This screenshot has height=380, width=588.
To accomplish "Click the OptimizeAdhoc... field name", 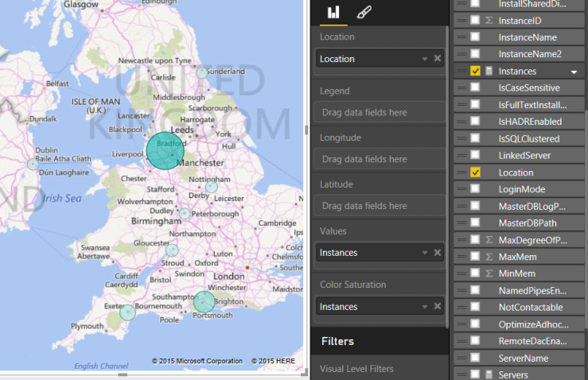I will 533,324.
